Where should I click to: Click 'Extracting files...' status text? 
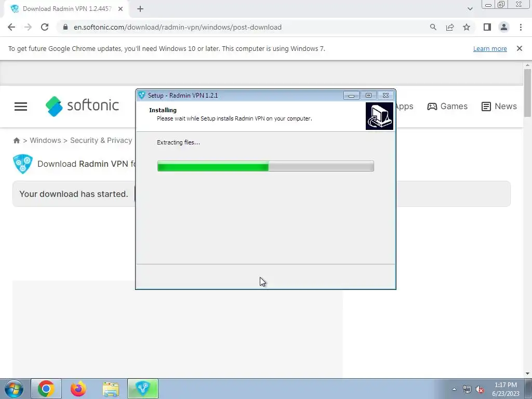tap(179, 142)
